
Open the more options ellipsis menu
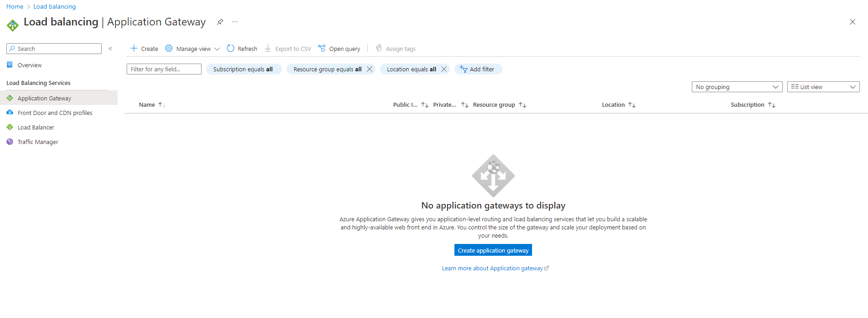[x=235, y=22]
